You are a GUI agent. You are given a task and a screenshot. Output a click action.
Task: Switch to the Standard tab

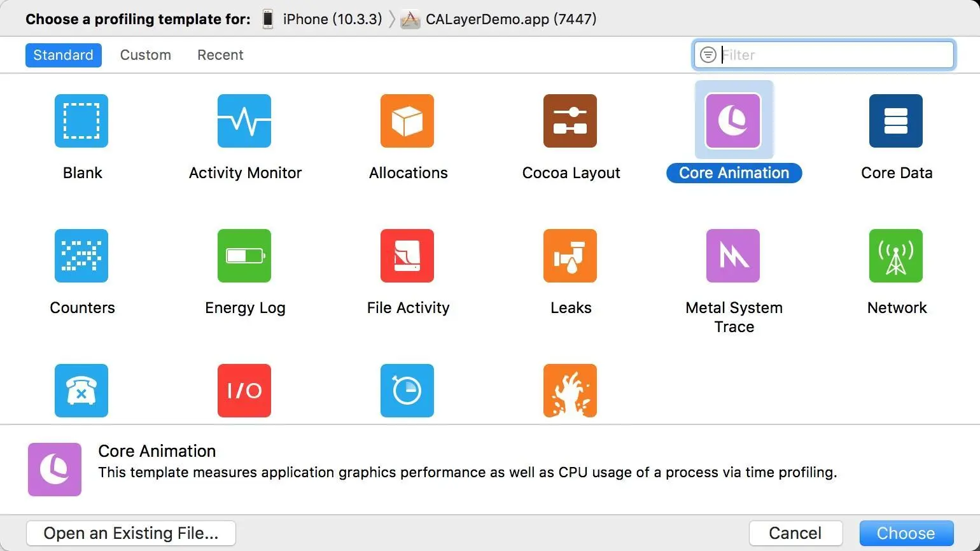[64, 55]
